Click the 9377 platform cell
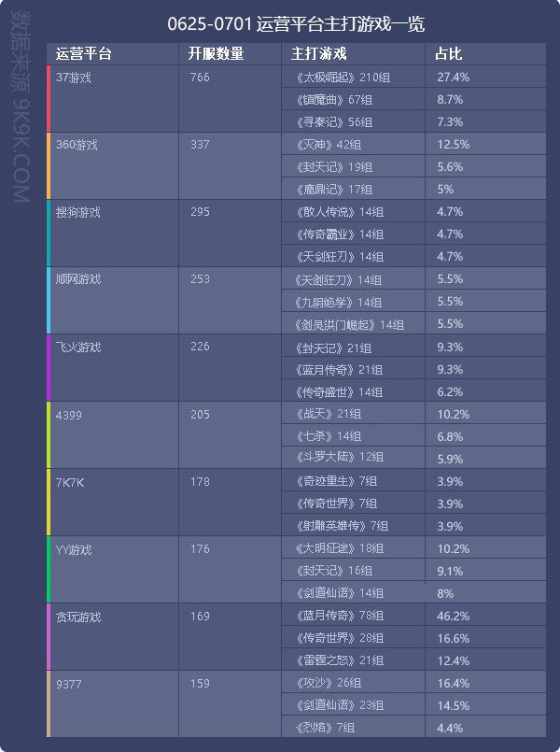This screenshot has height=752, width=560. point(114,703)
